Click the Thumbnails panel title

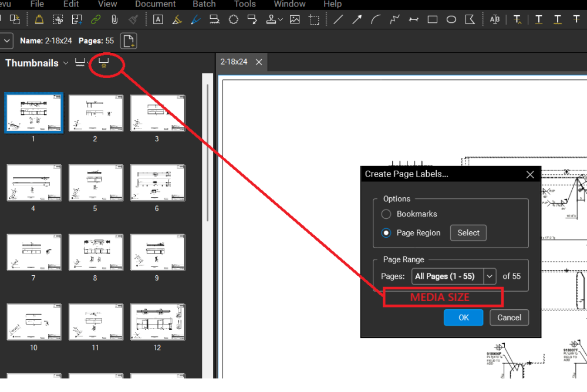point(32,63)
